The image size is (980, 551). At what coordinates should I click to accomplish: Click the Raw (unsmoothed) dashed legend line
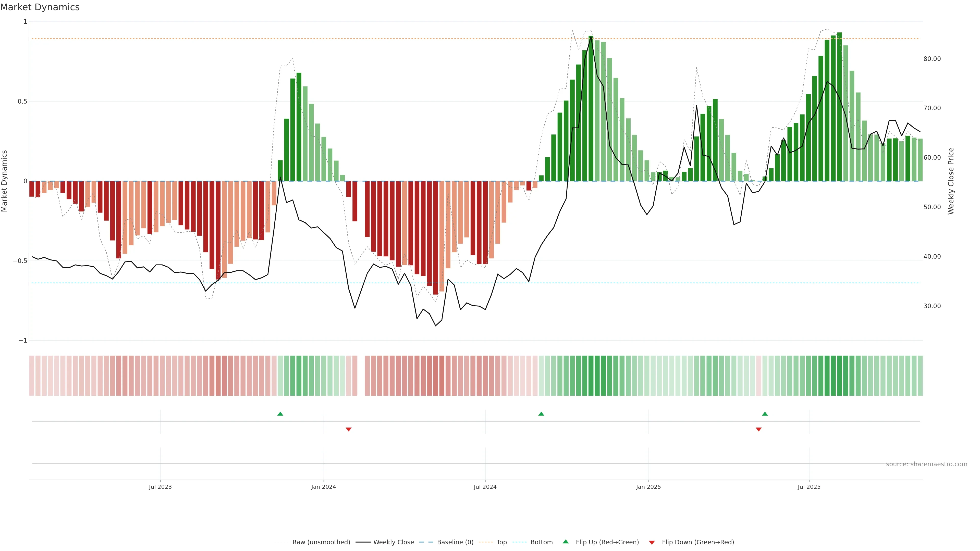[281, 542]
